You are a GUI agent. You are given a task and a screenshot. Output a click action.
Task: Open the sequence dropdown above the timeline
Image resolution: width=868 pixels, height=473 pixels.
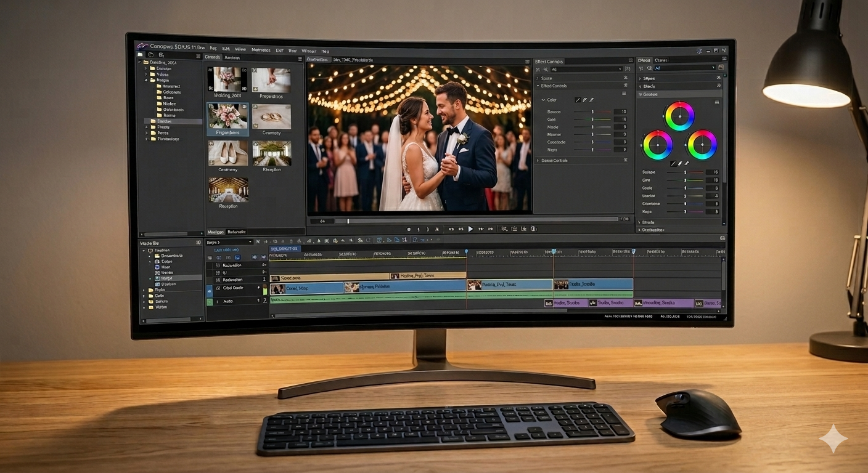[229, 242]
